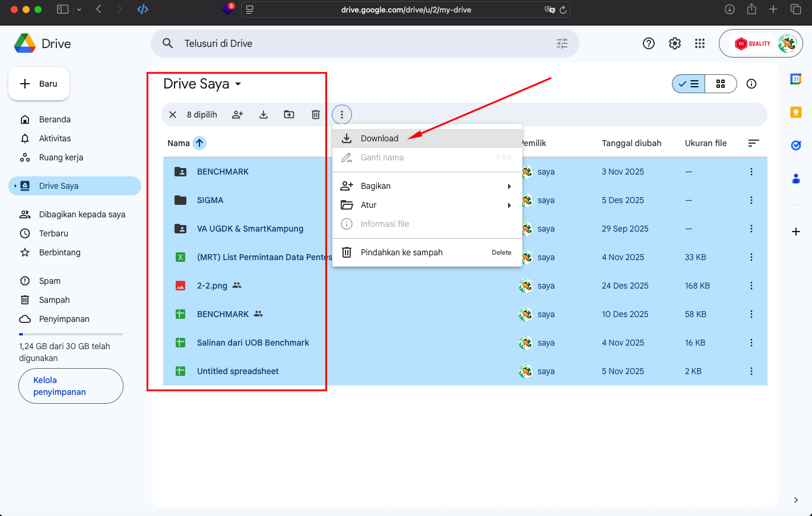Switch to grid view layout
Viewport: 812px width, 516px height.
pyautogui.click(x=721, y=84)
